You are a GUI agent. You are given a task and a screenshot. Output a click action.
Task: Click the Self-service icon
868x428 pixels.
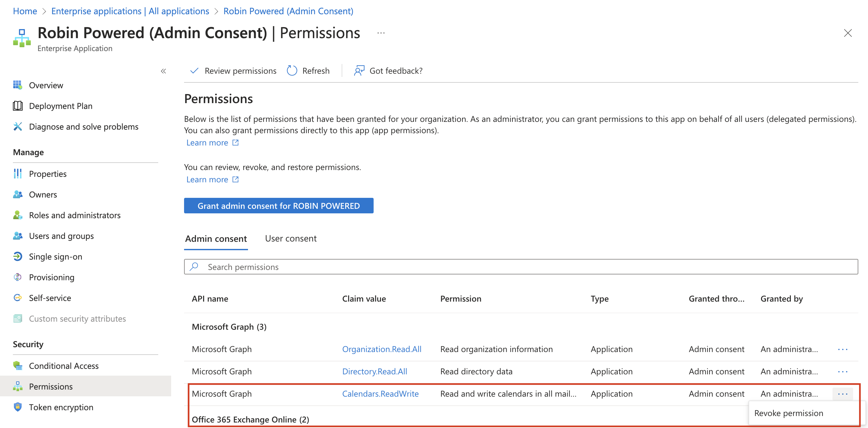coord(17,297)
